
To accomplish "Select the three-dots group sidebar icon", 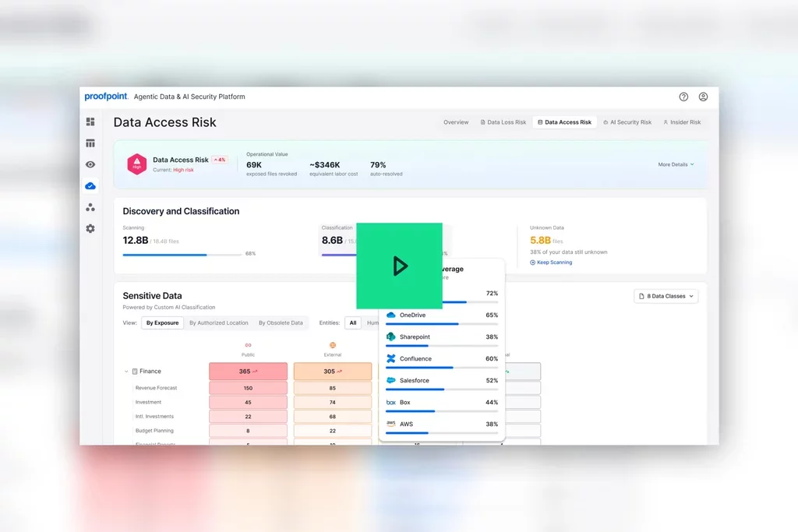I will [x=90, y=207].
